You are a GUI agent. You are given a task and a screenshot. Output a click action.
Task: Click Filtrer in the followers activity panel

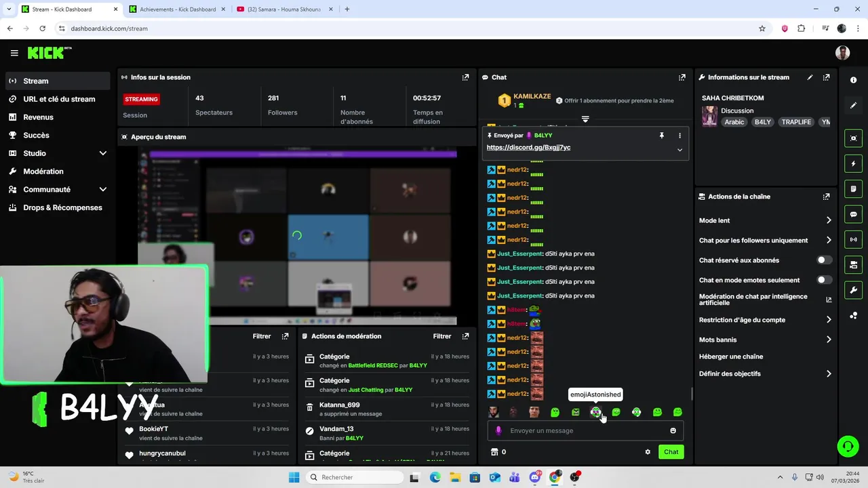(262, 336)
